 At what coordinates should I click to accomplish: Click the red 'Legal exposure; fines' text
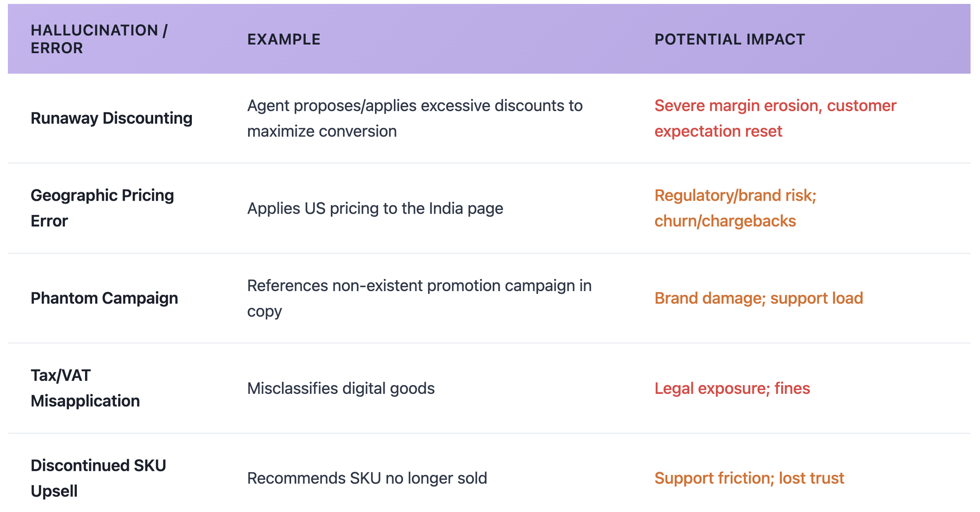(x=732, y=388)
